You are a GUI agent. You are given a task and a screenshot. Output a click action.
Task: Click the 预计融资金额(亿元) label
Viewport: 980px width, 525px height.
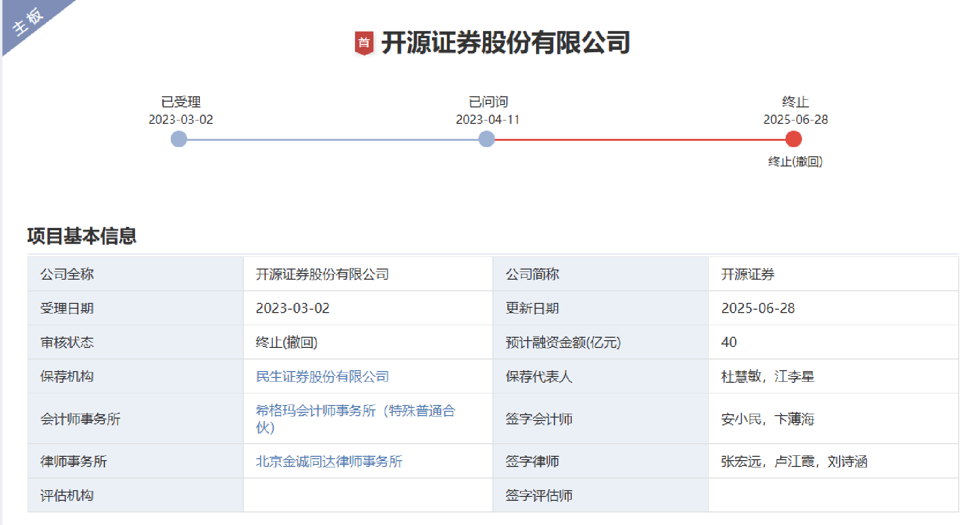click(x=563, y=343)
